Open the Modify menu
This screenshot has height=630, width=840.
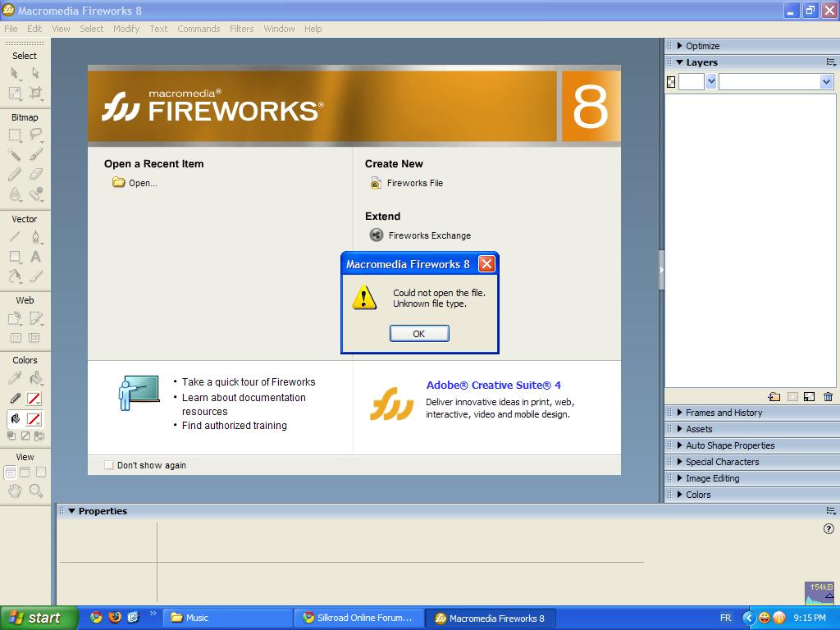coord(126,29)
